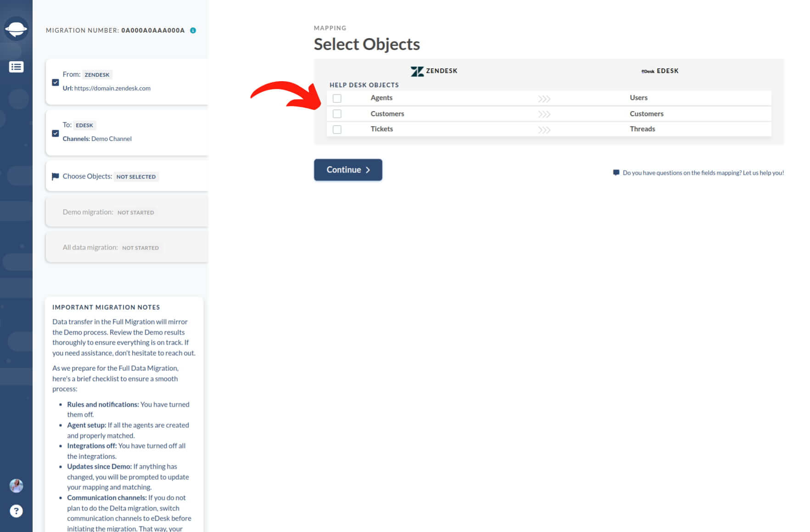The width and height of the screenshot is (810, 532).
Task: Open the fields mapping help link
Action: point(703,173)
